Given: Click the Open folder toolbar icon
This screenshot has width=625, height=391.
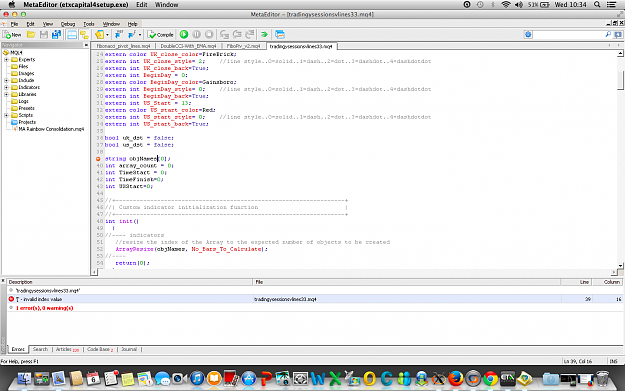Looking at the screenshot, I should [x=31, y=35].
